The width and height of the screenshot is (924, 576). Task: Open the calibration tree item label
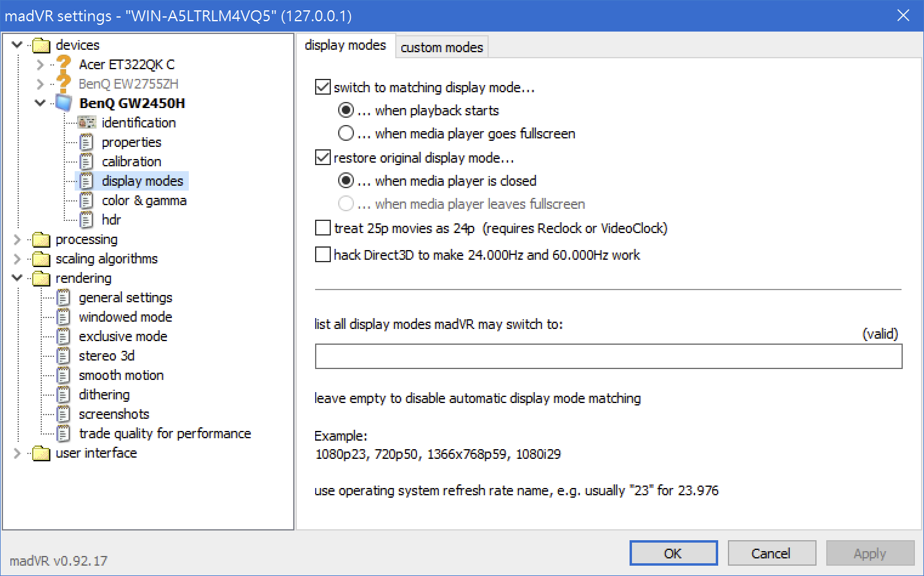pyautogui.click(x=132, y=161)
